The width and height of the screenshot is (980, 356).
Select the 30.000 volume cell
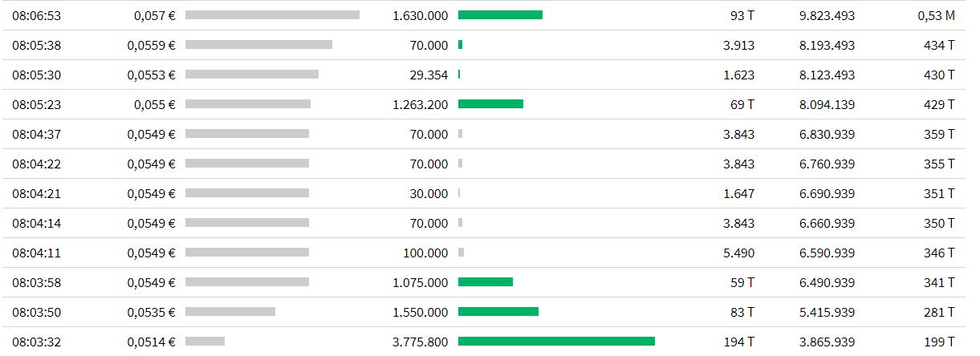click(x=429, y=194)
